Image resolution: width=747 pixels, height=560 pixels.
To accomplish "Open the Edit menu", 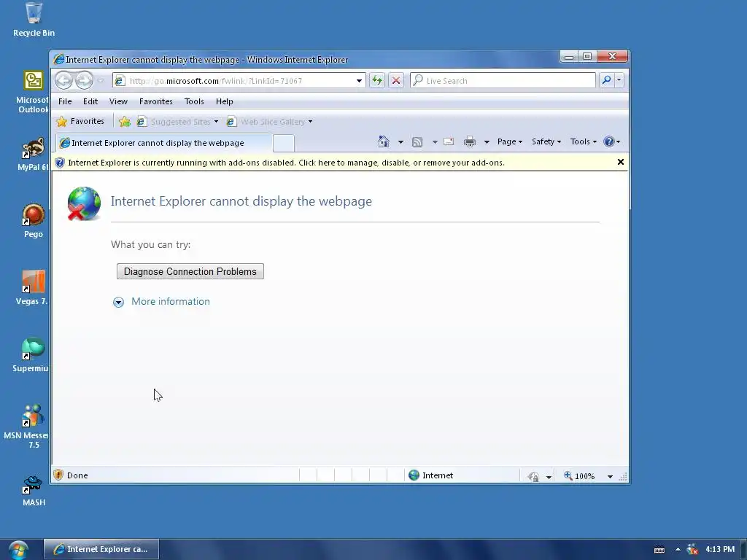I will (90, 101).
